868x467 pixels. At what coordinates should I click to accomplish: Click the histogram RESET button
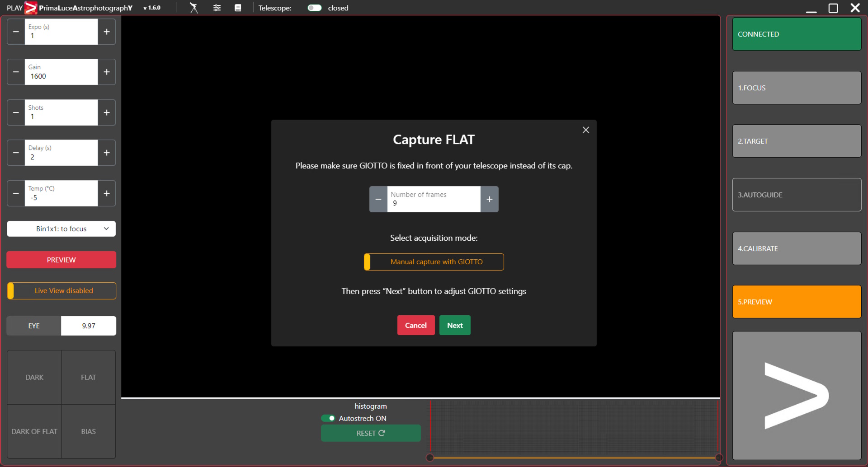coord(371,433)
